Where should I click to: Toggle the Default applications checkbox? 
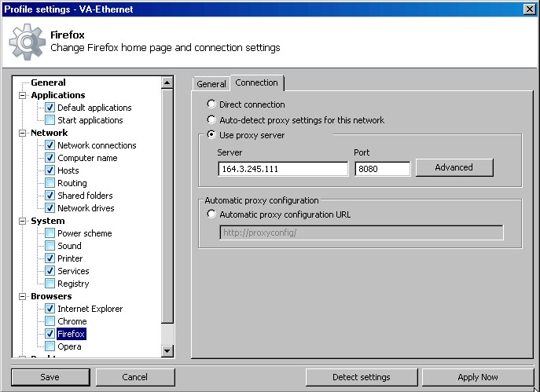click(50, 108)
